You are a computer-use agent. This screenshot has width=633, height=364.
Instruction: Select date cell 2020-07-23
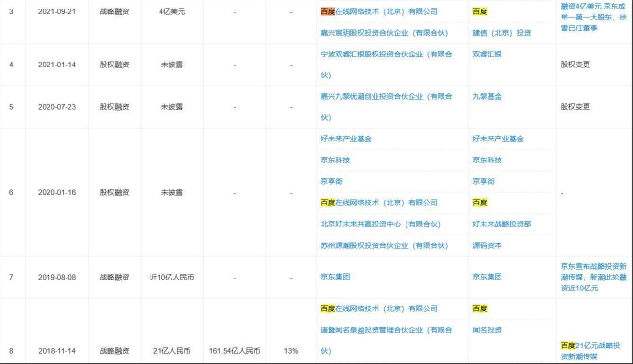pyautogui.click(x=57, y=107)
